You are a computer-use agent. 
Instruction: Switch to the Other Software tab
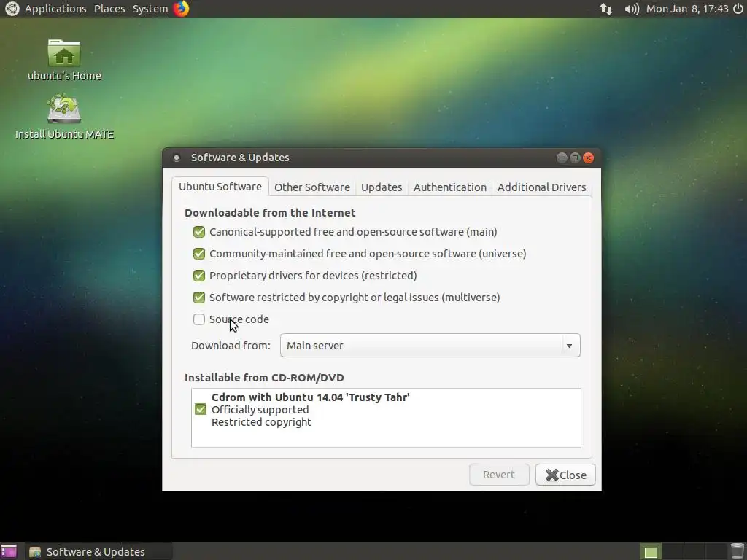coord(312,187)
